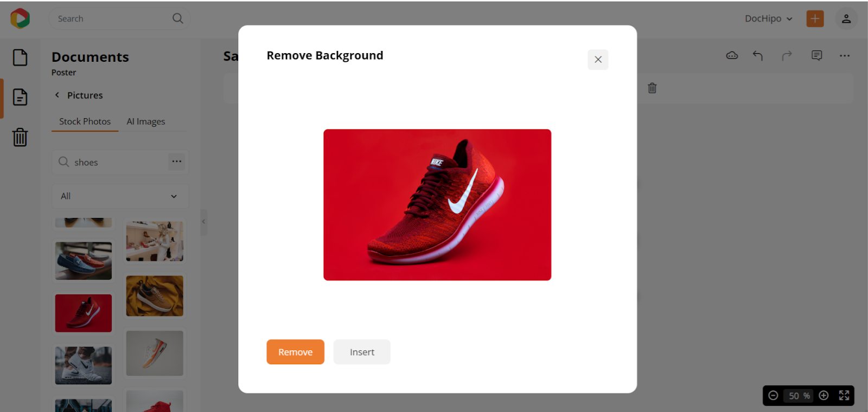Viewport: 868px width, 412px height.
Task: Select the gray sneaker on gray thumbnail
Action: pyautogui.click(x=155, y=353)
